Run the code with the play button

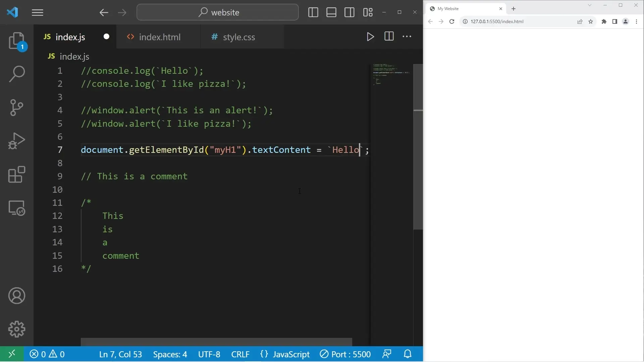tap(370, 37)
